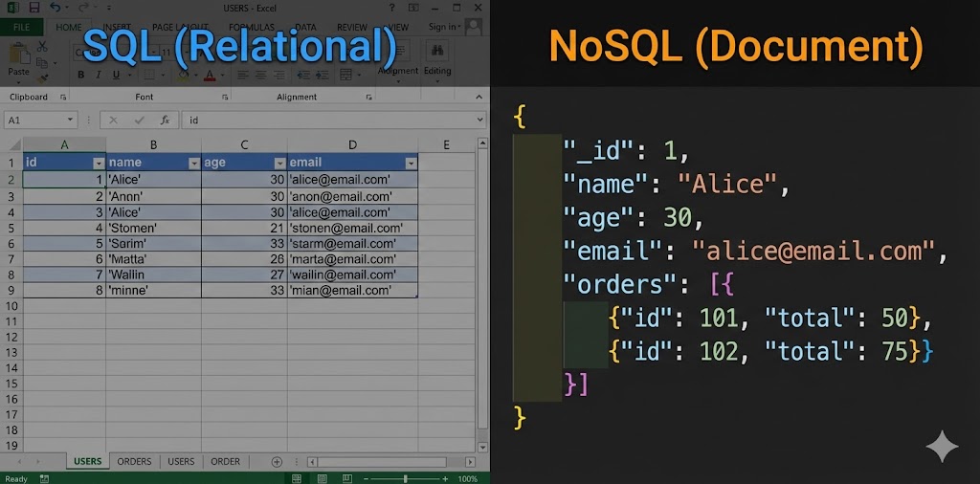Click the Save icon in the title bar
This screenshot has width=980, height=484.
[34, 8]
